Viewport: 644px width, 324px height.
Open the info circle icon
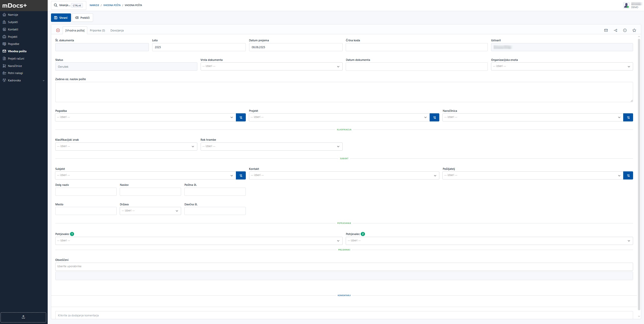[x=625, y=30]
